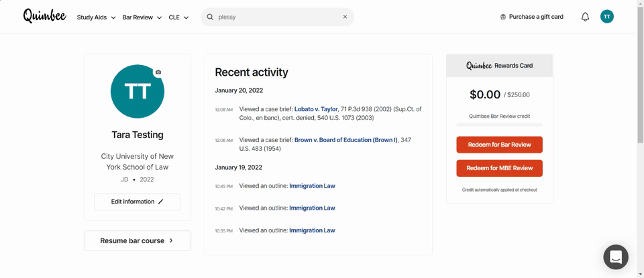Open the TT account avatar menu
The height and width of the screenshot is (278, 644).
[607, 17]
